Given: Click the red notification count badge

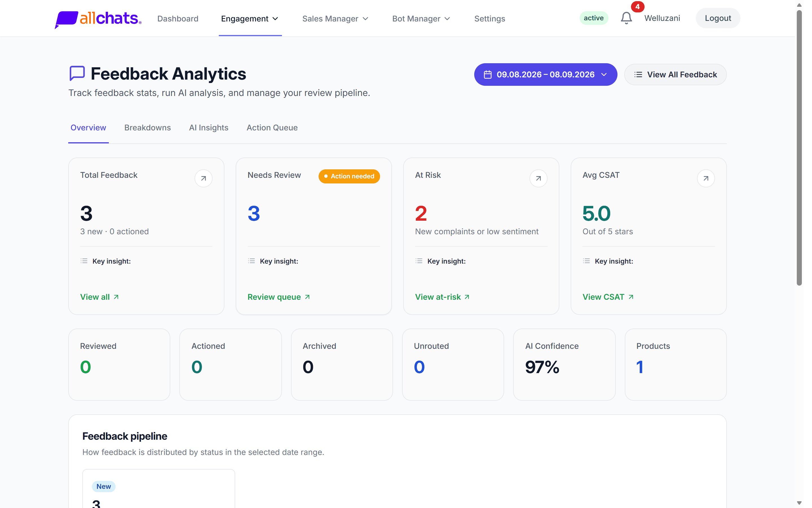Looking at the screenshot, I should pos(637,7).
